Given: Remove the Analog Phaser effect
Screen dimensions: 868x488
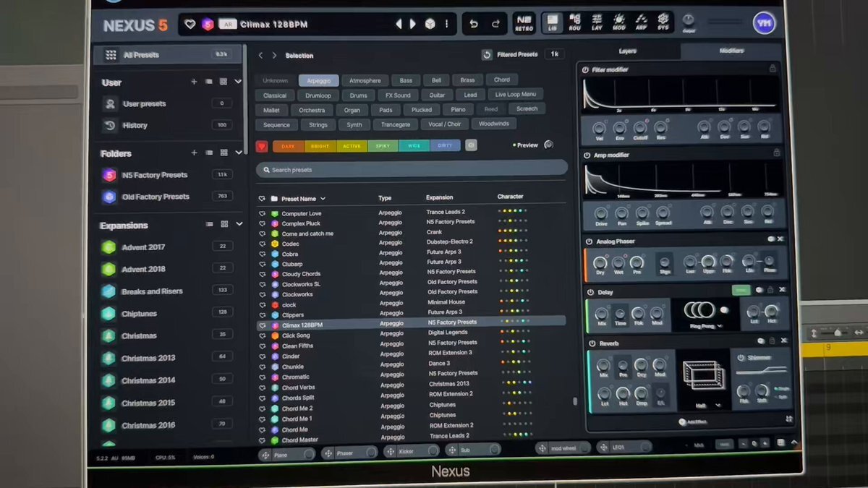Looking at the screenshot, I should pyautogui.click(x=780, y=239).
